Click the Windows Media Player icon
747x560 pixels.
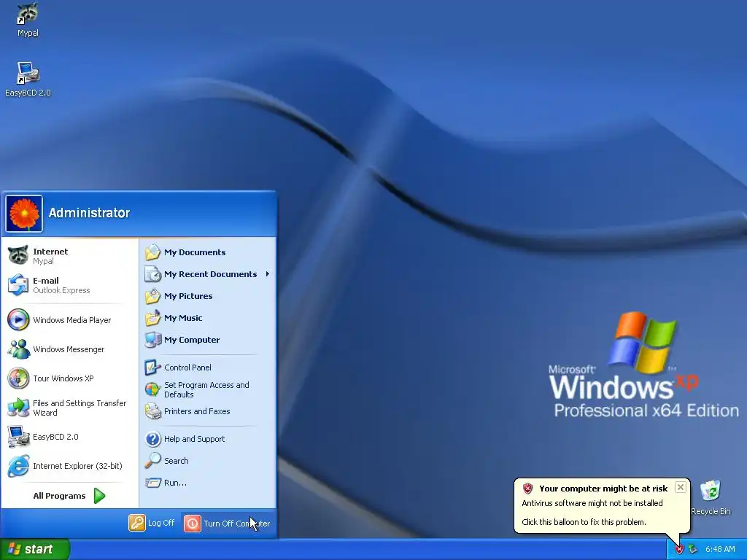pos(18,319)
